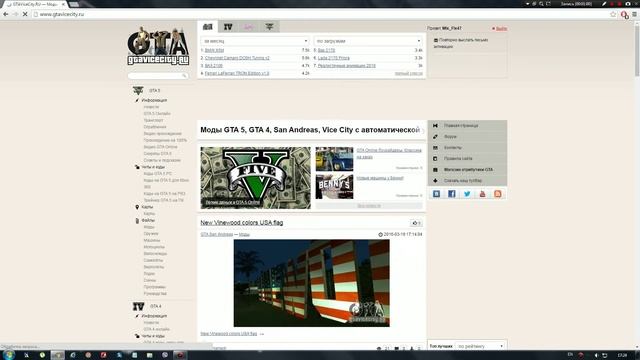Open the Chevrolet Camaro DOSH Tuning link
This screenshot has height=360, width=640.
237,58
